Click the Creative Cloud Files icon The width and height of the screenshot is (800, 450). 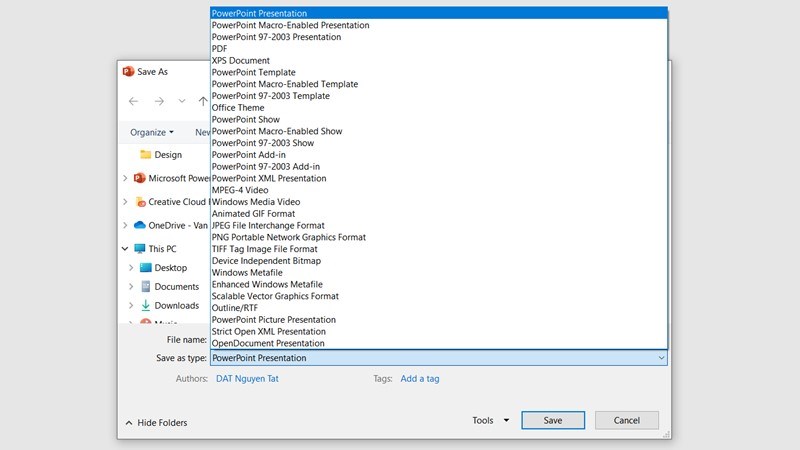click(x=140, y=202)
